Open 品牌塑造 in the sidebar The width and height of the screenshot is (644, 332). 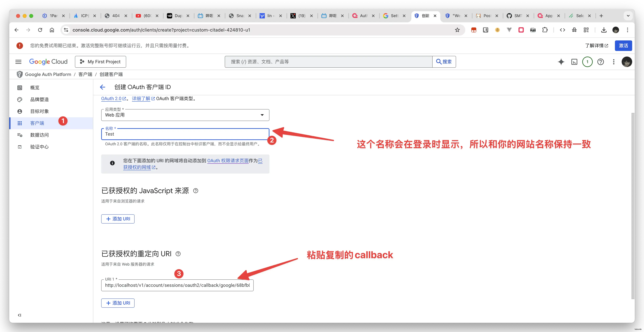tap(51, 100)
